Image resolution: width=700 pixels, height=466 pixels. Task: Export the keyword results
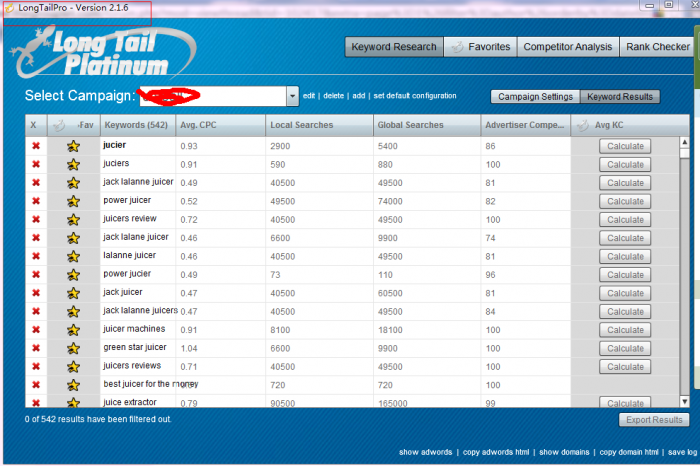pyautogui.click(x=654, y=420)
